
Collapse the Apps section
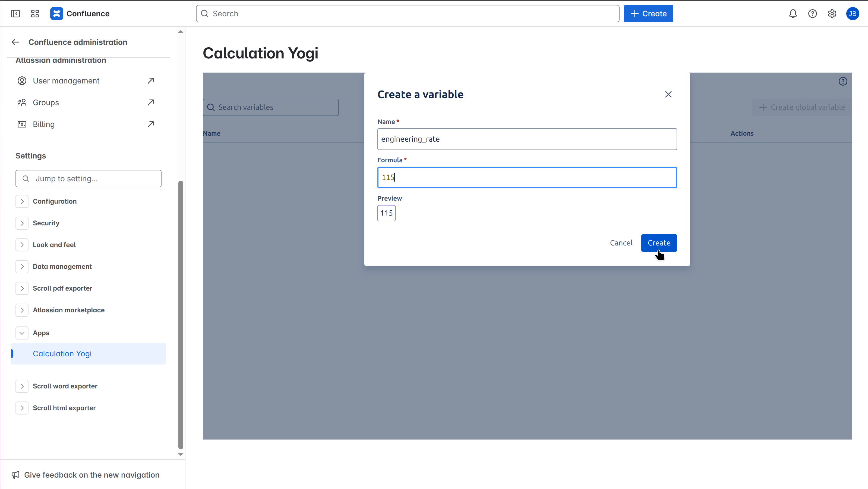pyautogui.click(x=22, y=333)
